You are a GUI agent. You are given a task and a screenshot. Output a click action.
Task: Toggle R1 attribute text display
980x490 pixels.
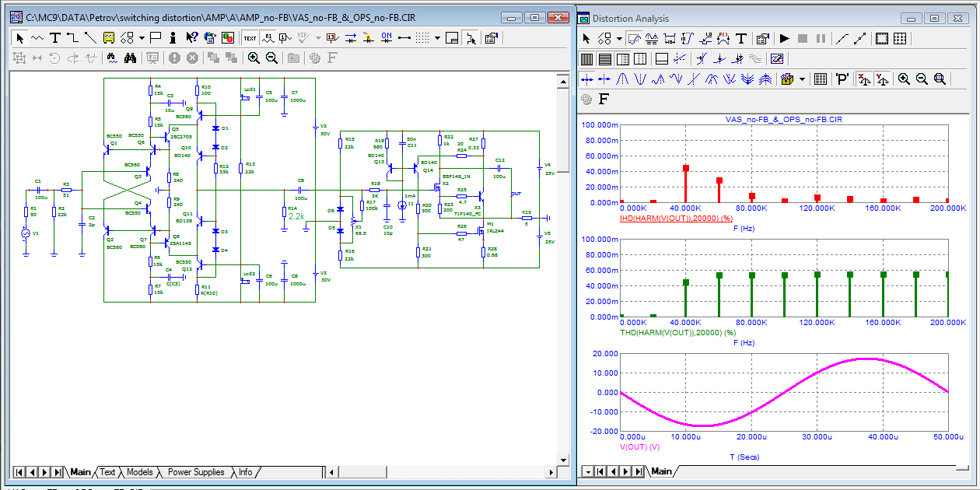pos(268,37)
